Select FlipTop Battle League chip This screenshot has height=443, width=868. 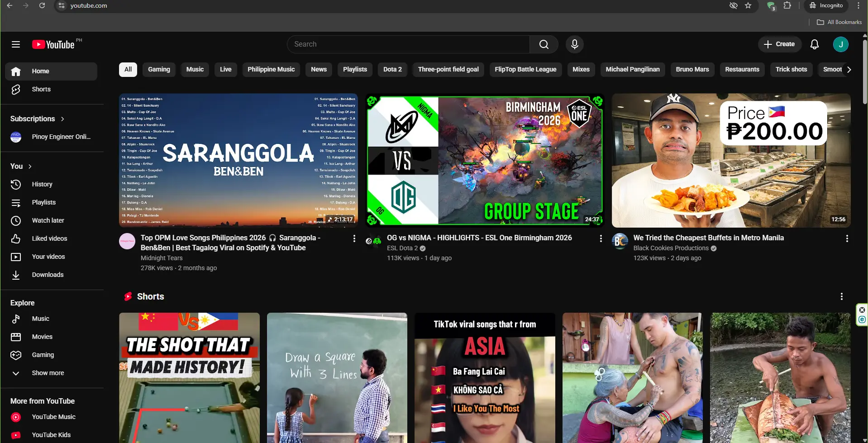click(x=525, y=69)
